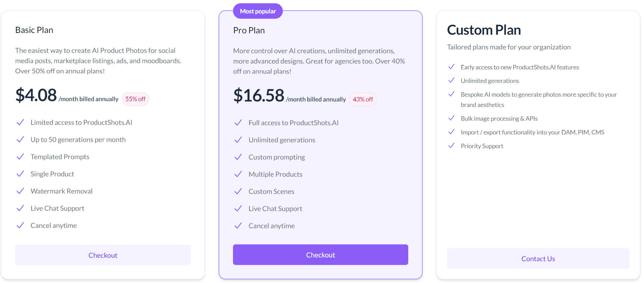The width and height of the screenshot is (644, 283).
Task: Click the checkmark beside Bulk image processing & APIs
Action: (451, 118)
